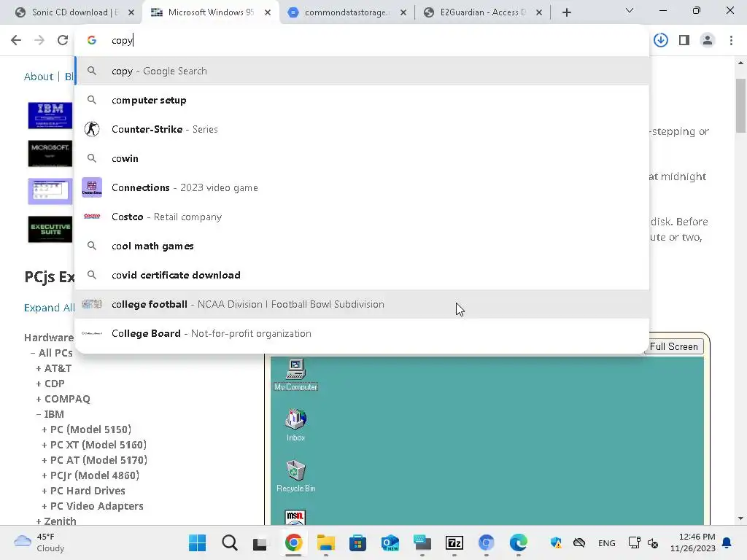This screenshot has height=560, width=747.
Task: Pick the Counter-Strike Series suggestion
Action: pos(362,129)
